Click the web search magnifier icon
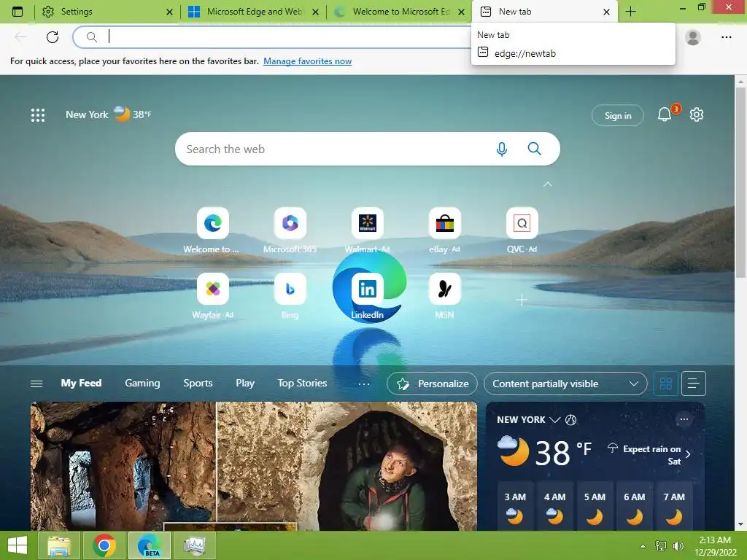 (535, 149)
